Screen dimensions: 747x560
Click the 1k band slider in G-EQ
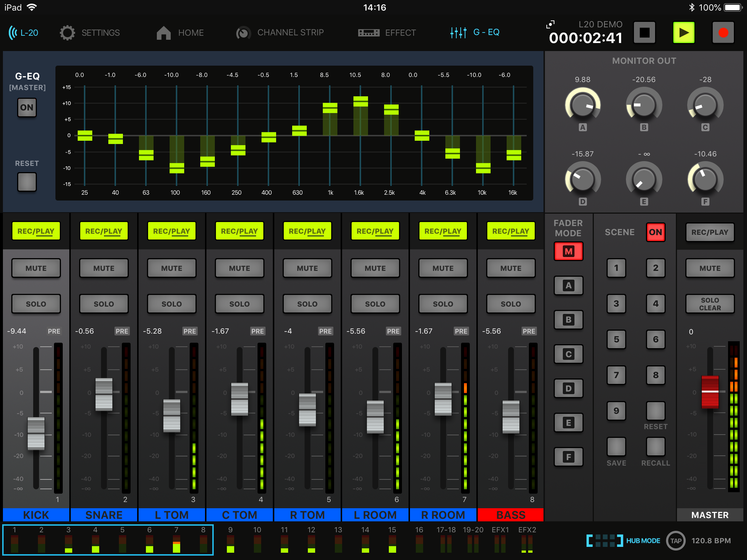click(330, 108)
